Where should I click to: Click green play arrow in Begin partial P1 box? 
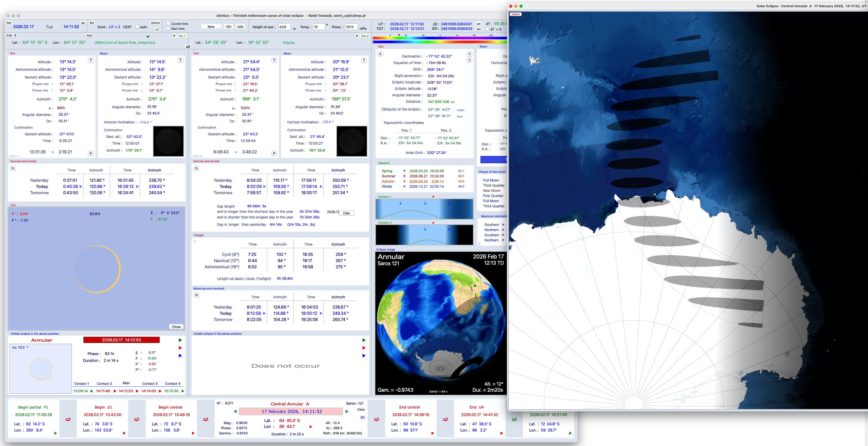click(x=56, y=433)
